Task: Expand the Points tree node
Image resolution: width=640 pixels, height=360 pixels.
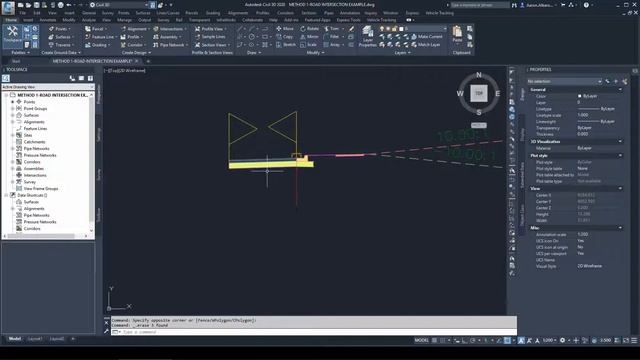Action: pyautogui.click(x=13, y=102)
